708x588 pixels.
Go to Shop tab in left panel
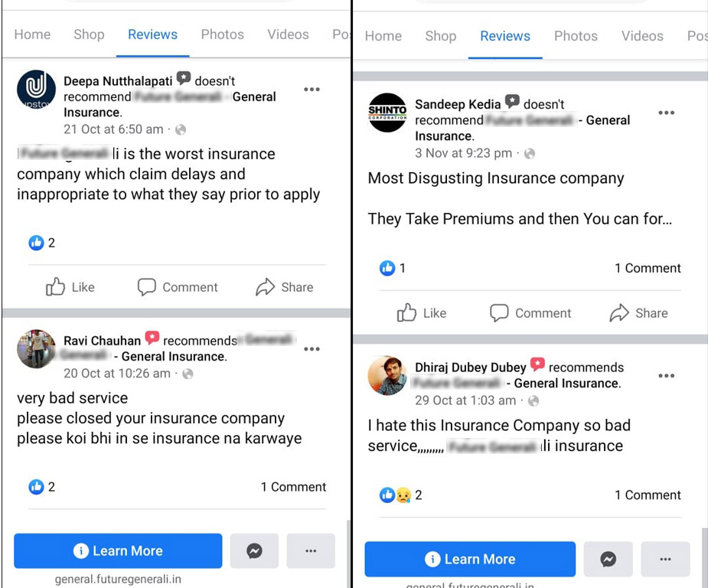coord(89,34)
